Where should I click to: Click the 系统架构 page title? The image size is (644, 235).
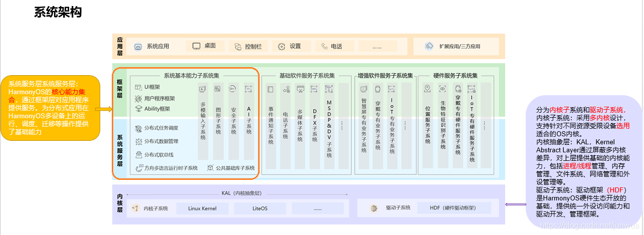58,12
